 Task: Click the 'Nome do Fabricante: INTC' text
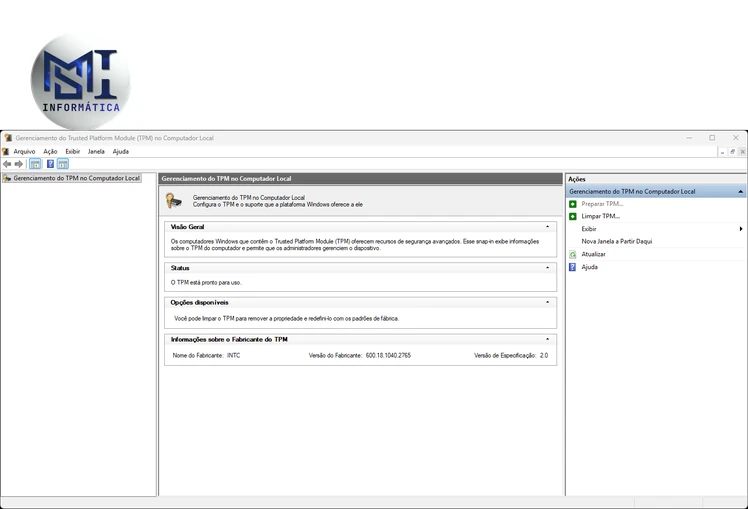206,355
